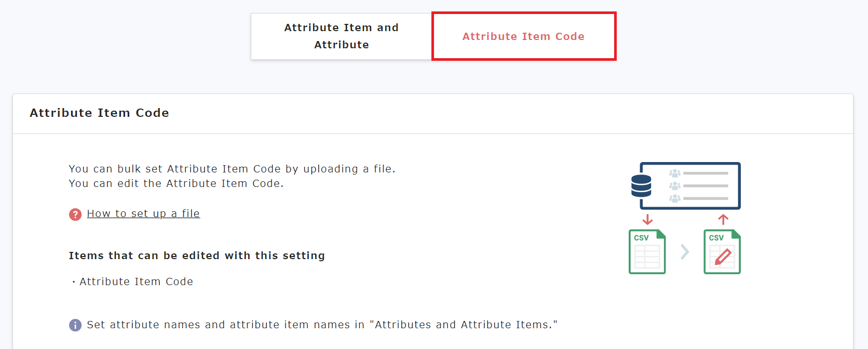Click 'Items that can be edited with this setting'

[197, 256]
